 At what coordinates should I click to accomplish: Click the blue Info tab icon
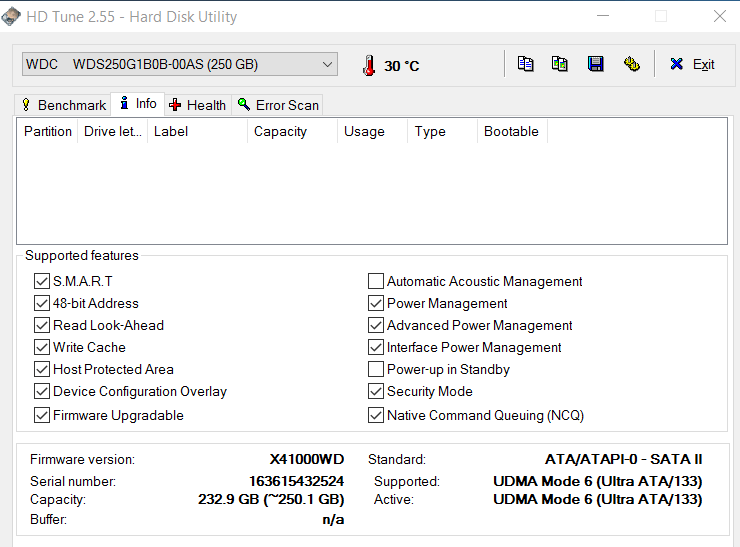pos(124,102)
